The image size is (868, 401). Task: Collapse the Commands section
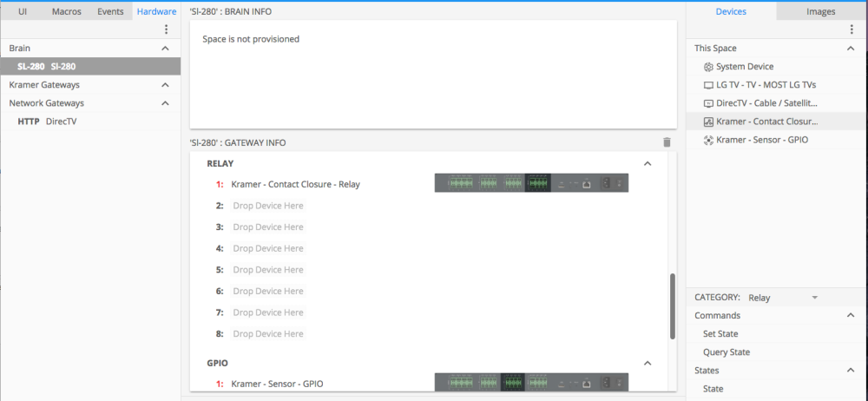(x=851, y=316)
